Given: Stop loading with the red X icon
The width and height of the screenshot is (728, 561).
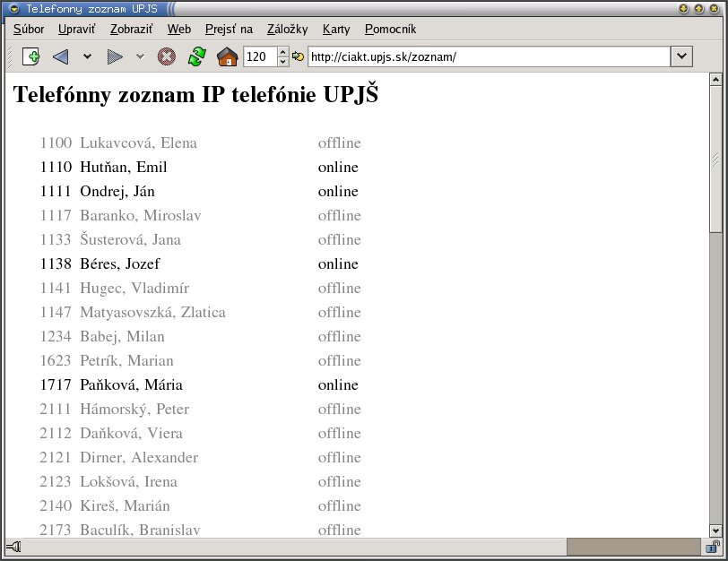Looking at the screenshot, I should (x=167, y=57).
